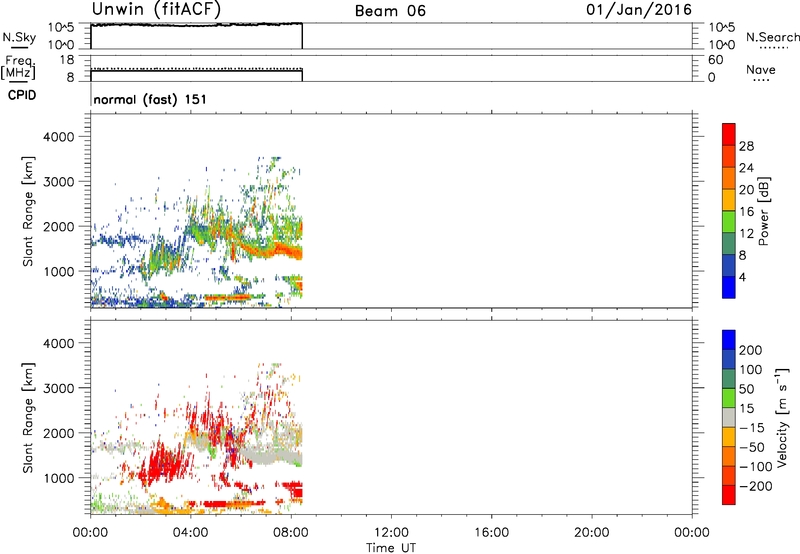This screenshot has height=554, width=800.
Task: Click the "04:00" time axis tick label
Action: point(190,533)
